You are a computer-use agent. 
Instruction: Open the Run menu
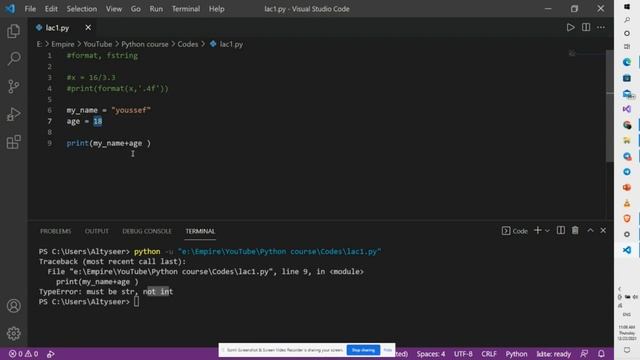tap(156, 9)
